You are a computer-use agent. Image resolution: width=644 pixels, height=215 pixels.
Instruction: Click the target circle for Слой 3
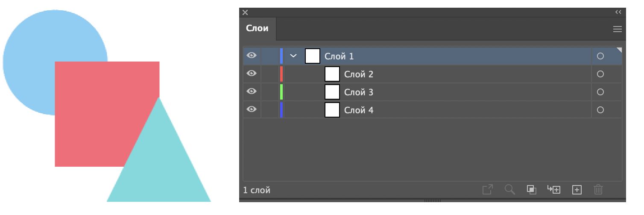(x=600, y=92)
